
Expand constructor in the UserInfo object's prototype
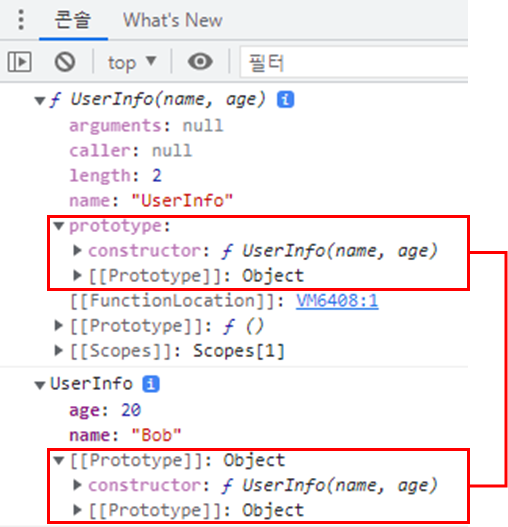(77, 485)
